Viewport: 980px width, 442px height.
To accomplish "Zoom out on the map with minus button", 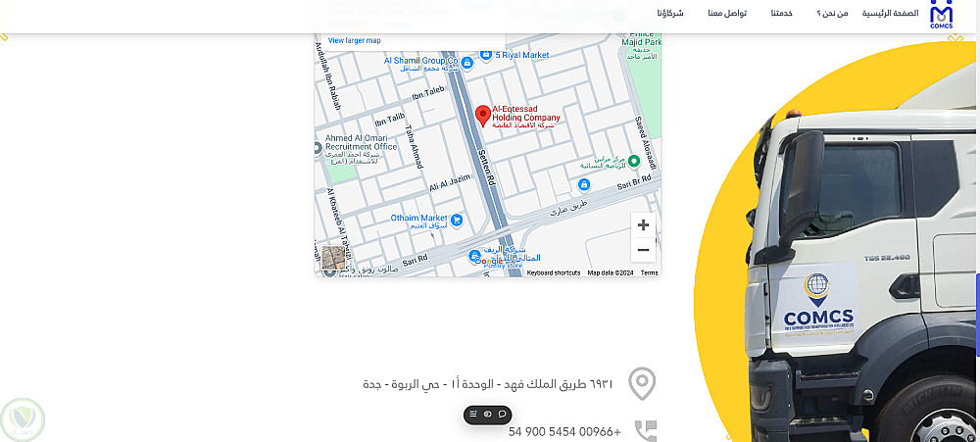I will (643, 250).
